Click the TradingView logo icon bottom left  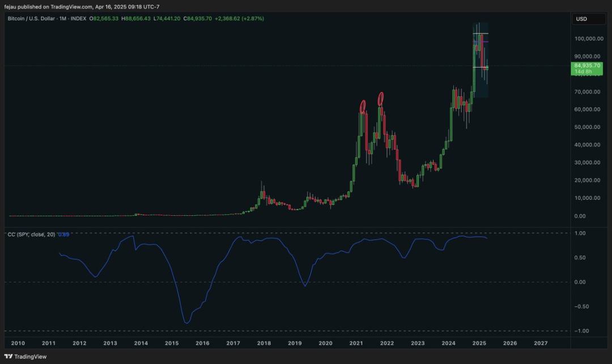pyautogui.click(x=10, y=356)
